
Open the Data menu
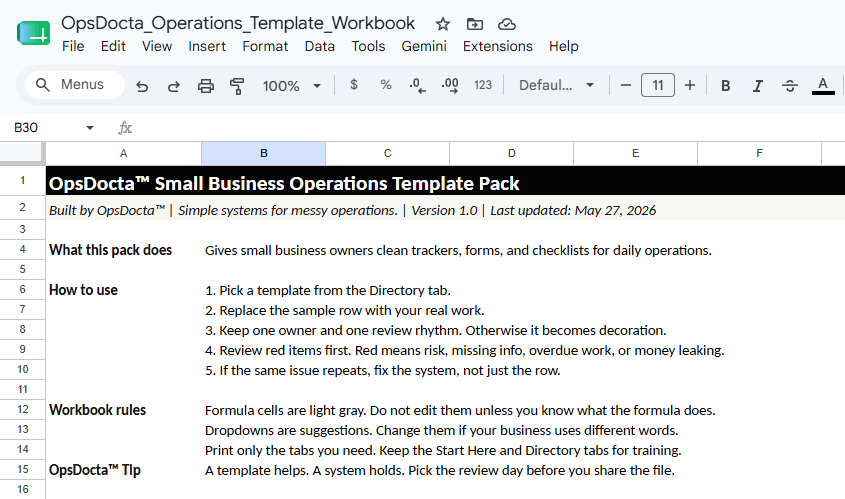tap(320, 46)
